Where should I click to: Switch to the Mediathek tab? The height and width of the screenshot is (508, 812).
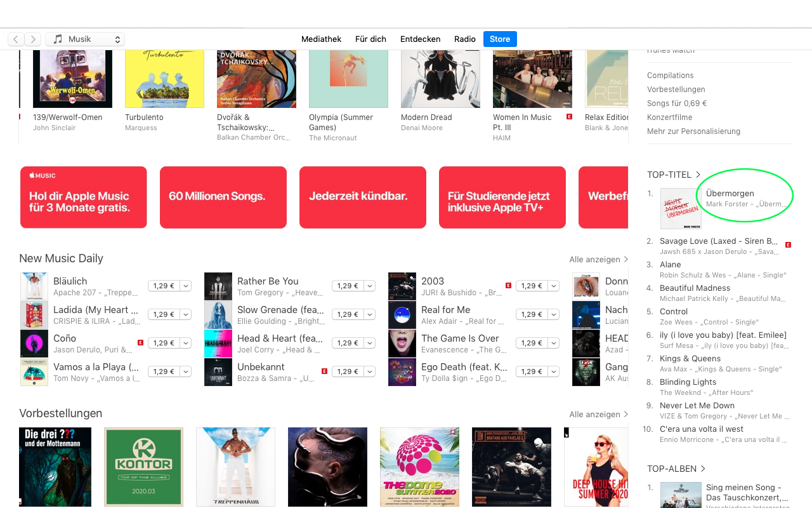click(x=321, y=39)
